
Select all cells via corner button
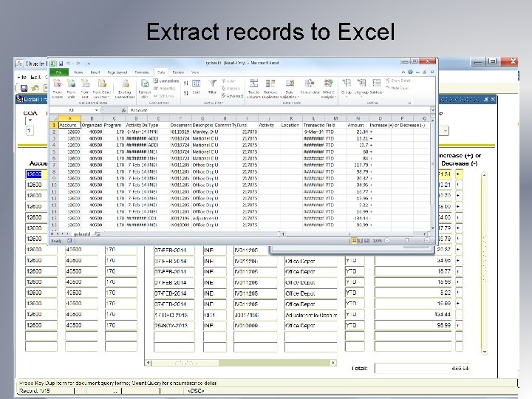pos(54,118)
